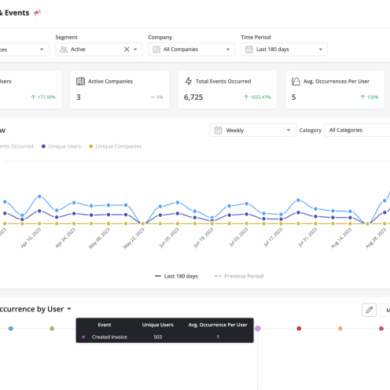Viewport: 390px width, 390px height.
Task: Open the All Categories dropdown
Action: 357,130
